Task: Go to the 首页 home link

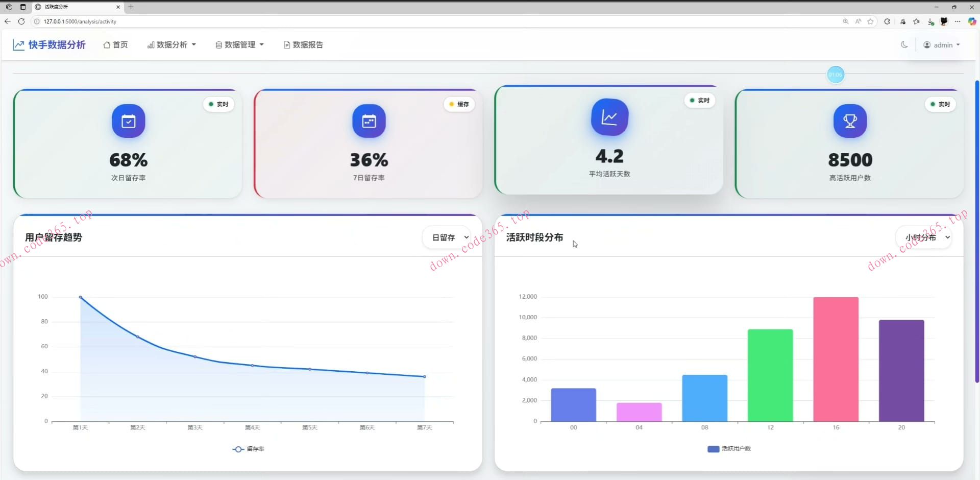Action: point(115,45)
